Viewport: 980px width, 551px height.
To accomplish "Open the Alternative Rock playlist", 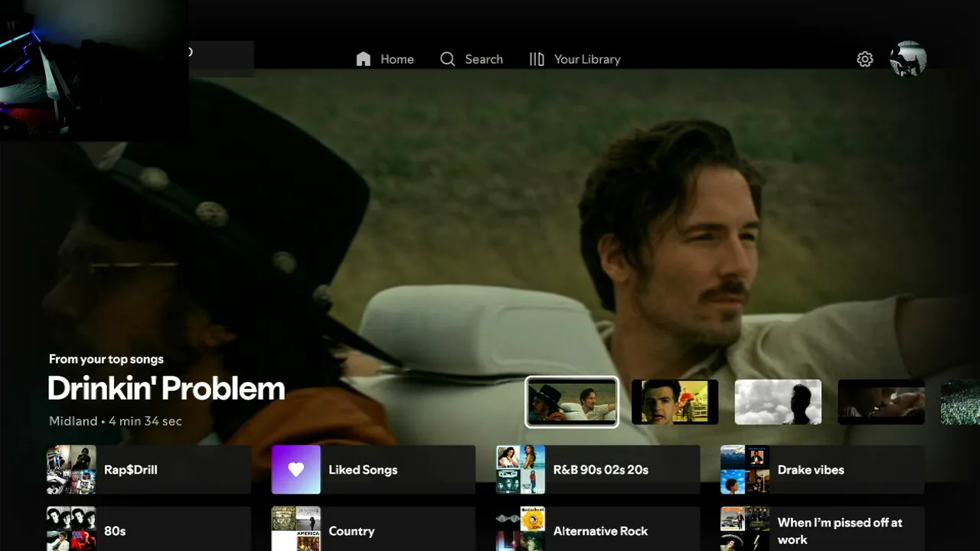I will point(598,529).
